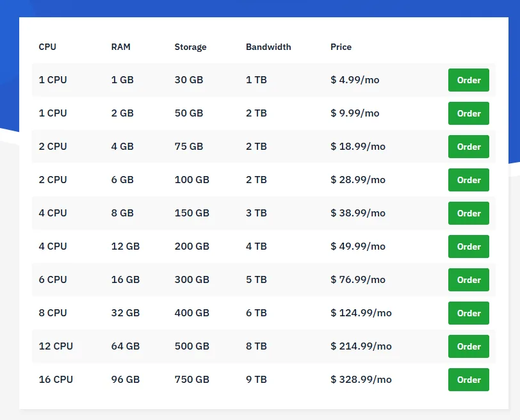
Task: Select the price text $ 124.99/mo
Action: (x=361, y=313)
